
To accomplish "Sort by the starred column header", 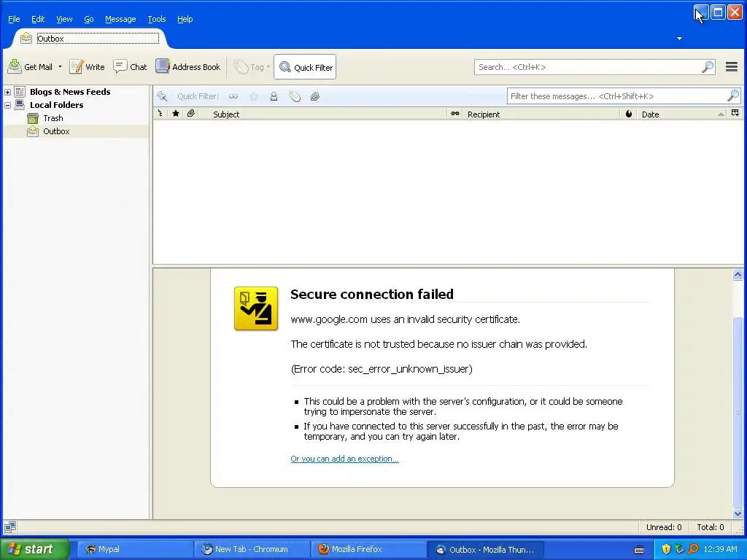I will [176, 114].
